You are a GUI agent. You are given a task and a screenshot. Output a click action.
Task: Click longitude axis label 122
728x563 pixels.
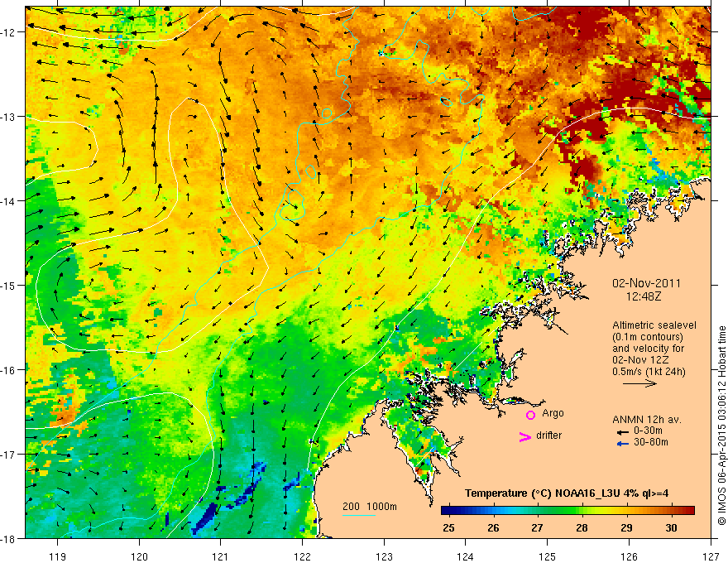tap(302, 556)
